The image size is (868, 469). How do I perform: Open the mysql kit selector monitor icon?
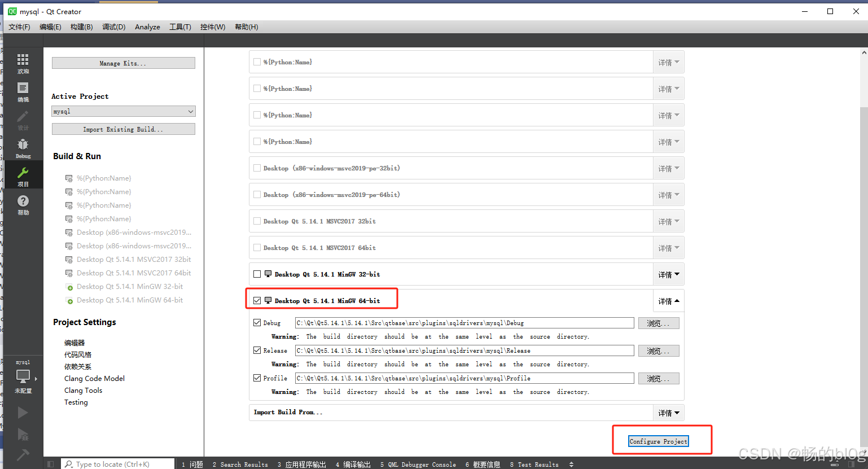[x=23, y=376]
